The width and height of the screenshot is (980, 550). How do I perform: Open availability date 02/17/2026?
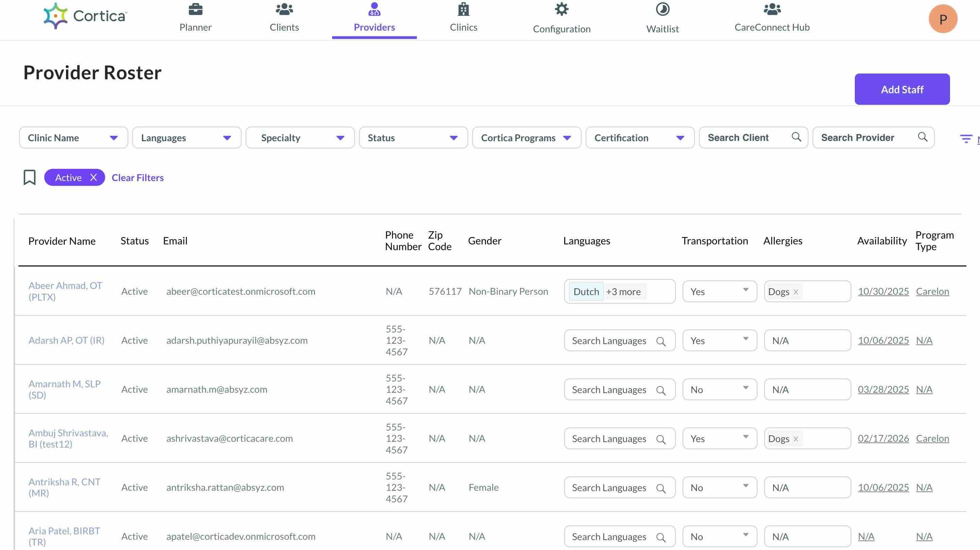tap(883, 438)
